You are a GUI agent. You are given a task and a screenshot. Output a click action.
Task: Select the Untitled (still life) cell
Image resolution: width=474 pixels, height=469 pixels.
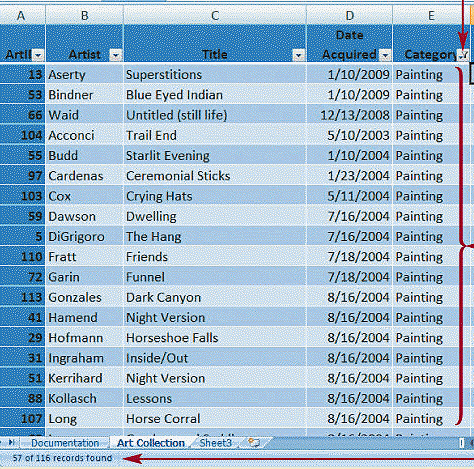point(215,115)
